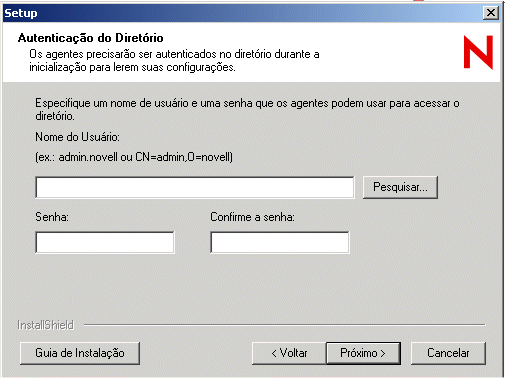Screen dimensions: 505x378
Task: Continue with the Próximo button
Action: pos(363,353)
